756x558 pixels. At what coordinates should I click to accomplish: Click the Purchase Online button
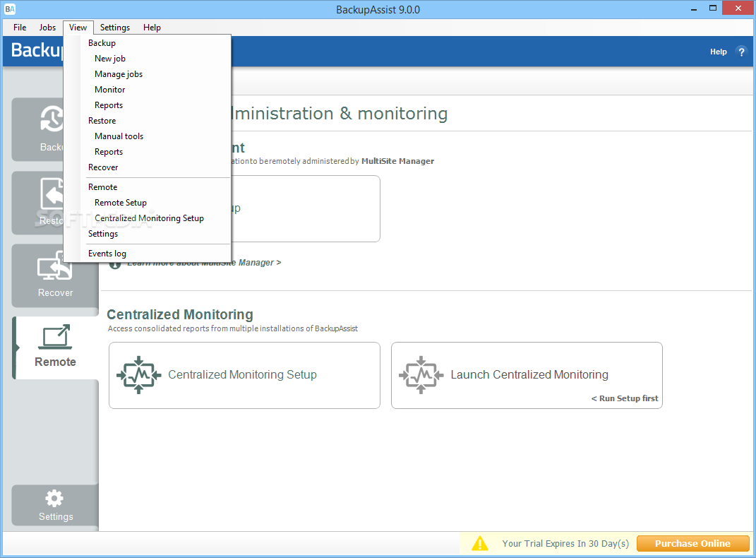[692, 544]
